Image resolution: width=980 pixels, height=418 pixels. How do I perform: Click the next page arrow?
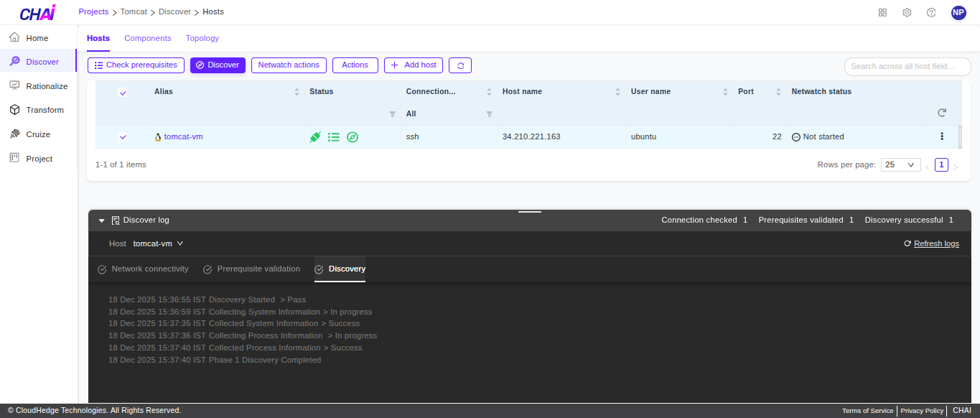(x=956, y=167)
